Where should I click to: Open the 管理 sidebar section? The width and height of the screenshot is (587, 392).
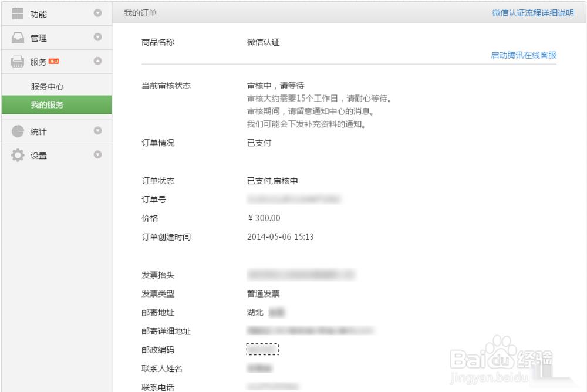point(56,38)
